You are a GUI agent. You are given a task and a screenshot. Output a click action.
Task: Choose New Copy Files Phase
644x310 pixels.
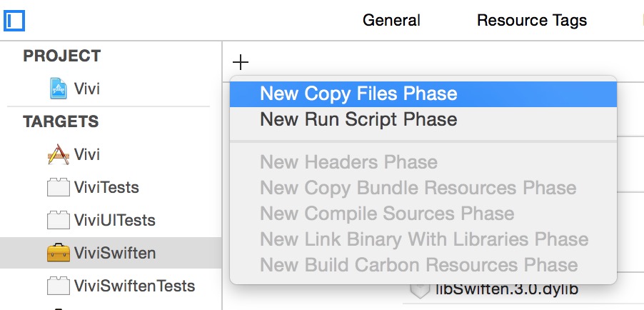click(x=358, y=94)
